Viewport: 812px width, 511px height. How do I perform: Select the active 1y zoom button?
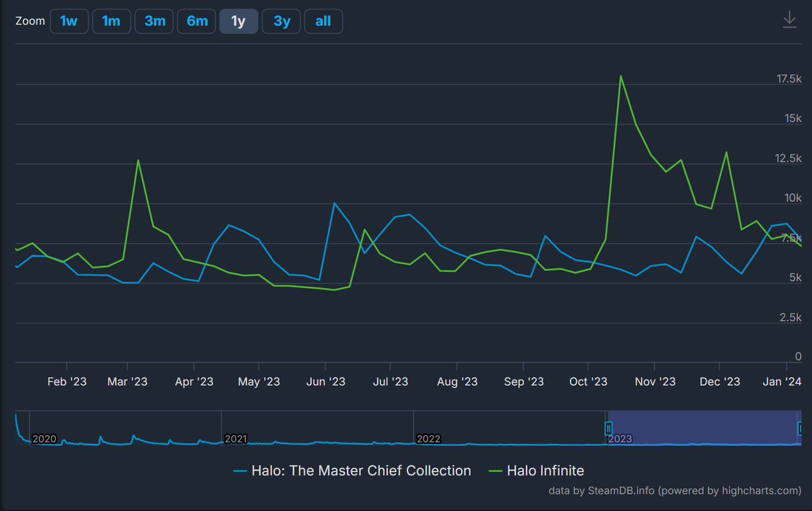[x=239, y=21]
